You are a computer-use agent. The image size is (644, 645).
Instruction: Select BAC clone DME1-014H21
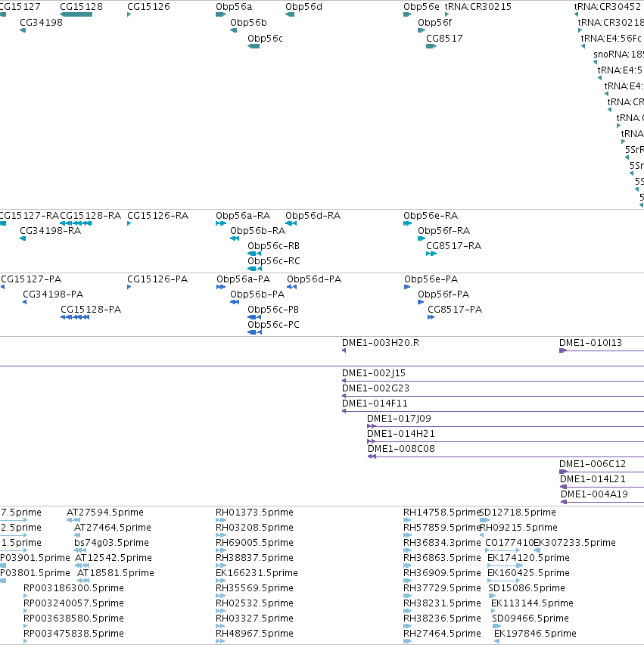(x=506, y=442)
